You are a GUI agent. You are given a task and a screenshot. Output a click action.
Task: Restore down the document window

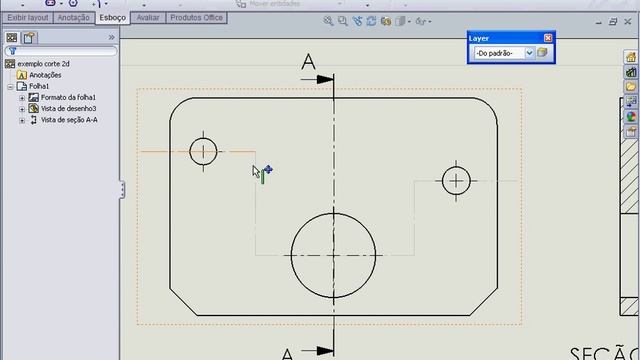pyautogui.click(x=613, y=22)
